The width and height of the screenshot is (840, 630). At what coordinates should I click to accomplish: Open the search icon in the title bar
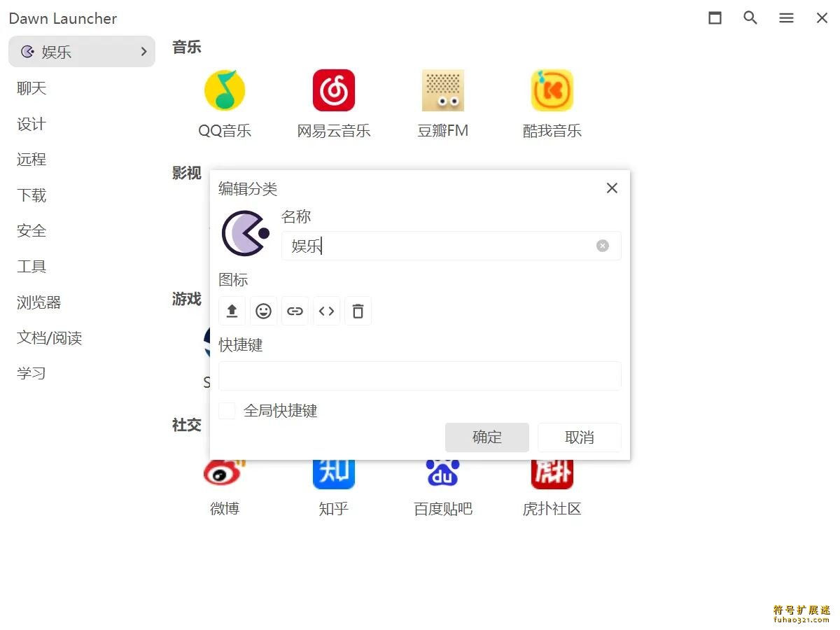tap(750, 18)
